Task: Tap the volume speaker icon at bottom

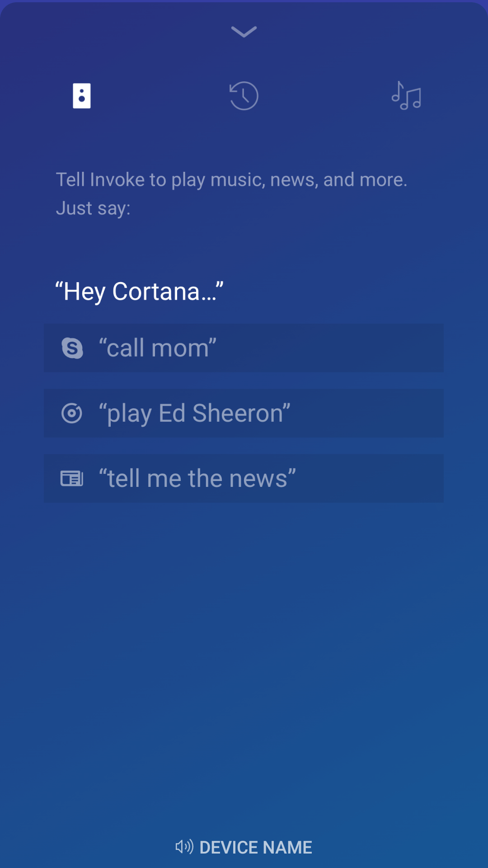Action: coord(184,847)
